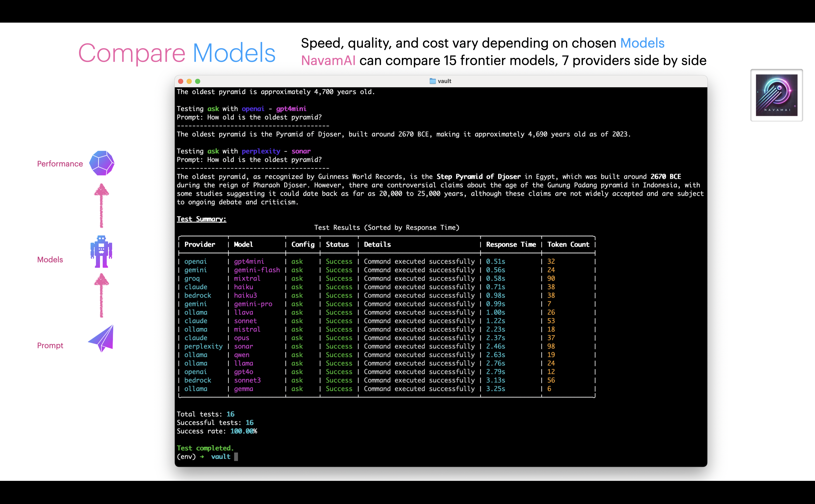This screenshot has width=815, height=504.
Task: Click the Compare Models heading
Action: pyautogui.click(x=177, y=53)
